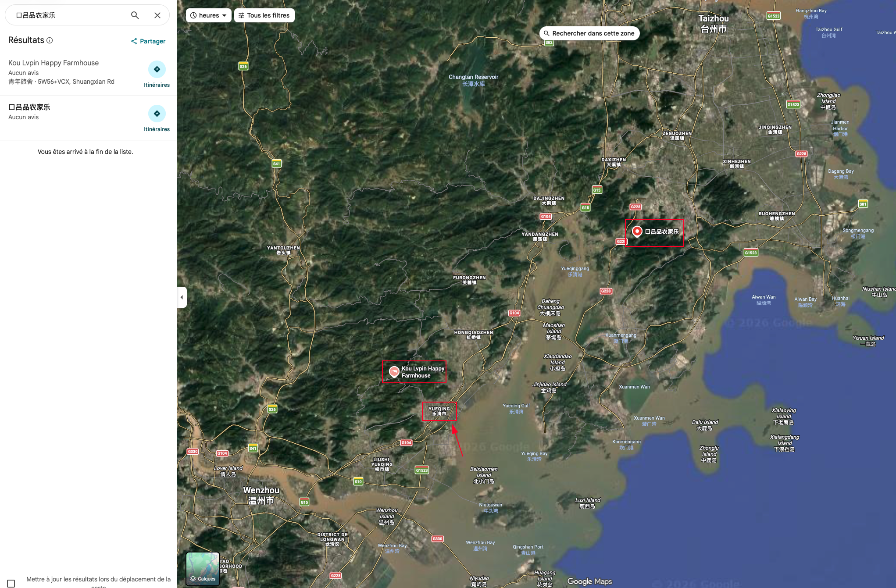Click the Huanhai map label
The width and height of the screenshot is (896, 588).
pyautogui.click(x=840, y=301)
